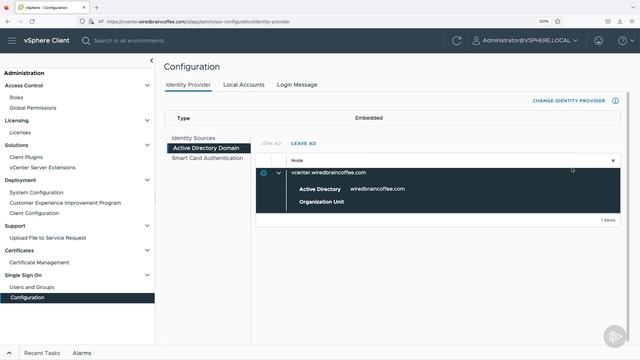Go back in the browser
The width and height of the screenshot is (640, 360).
click(8, 21)
